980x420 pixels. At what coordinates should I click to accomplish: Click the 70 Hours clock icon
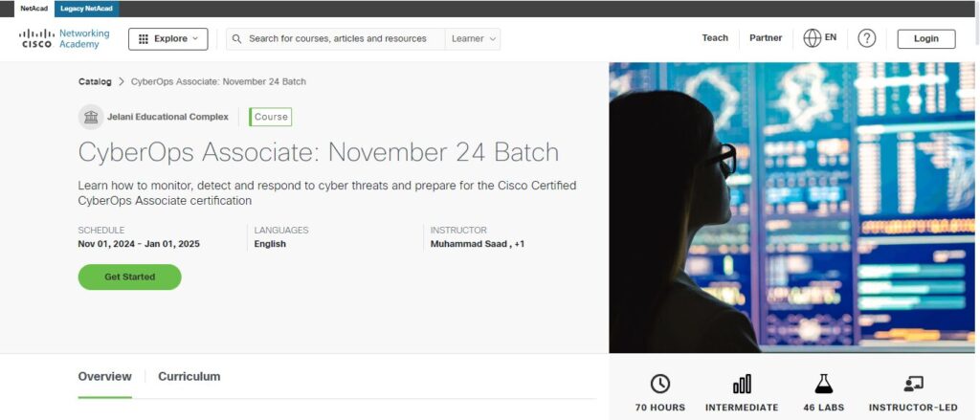(660, 384)
